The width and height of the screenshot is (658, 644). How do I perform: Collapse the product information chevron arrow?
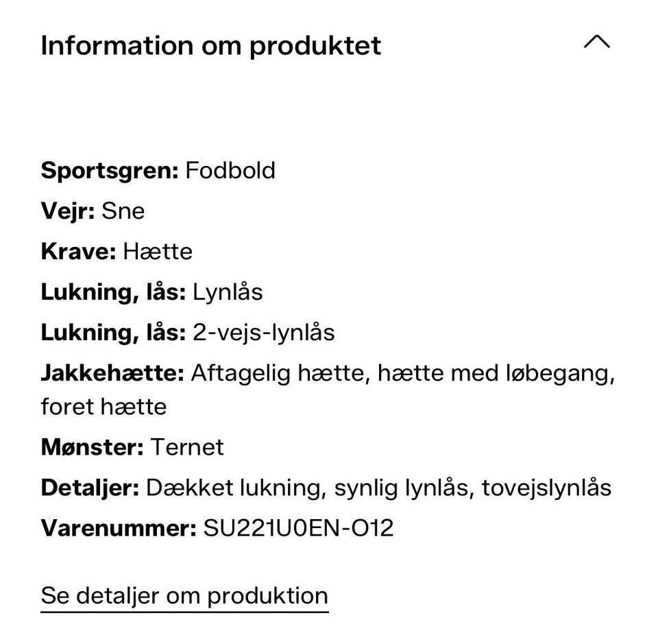pyautogui.click(x=596, y=43)
